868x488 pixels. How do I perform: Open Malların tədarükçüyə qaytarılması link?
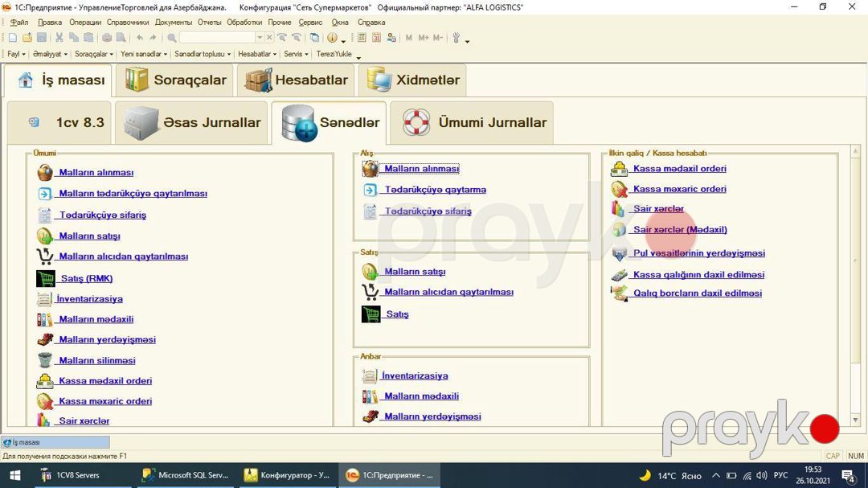pyautogui.click(x=133, y=194)
